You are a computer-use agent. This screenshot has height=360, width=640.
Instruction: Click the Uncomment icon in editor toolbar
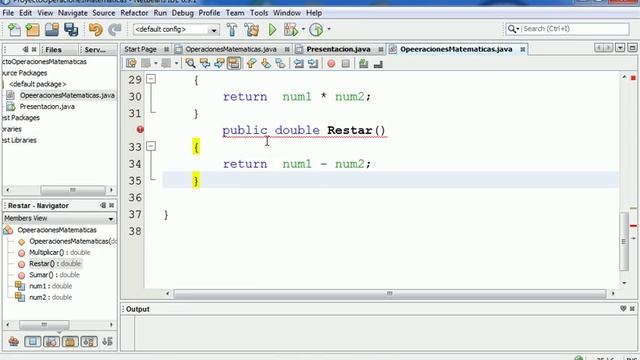[378, 63]
